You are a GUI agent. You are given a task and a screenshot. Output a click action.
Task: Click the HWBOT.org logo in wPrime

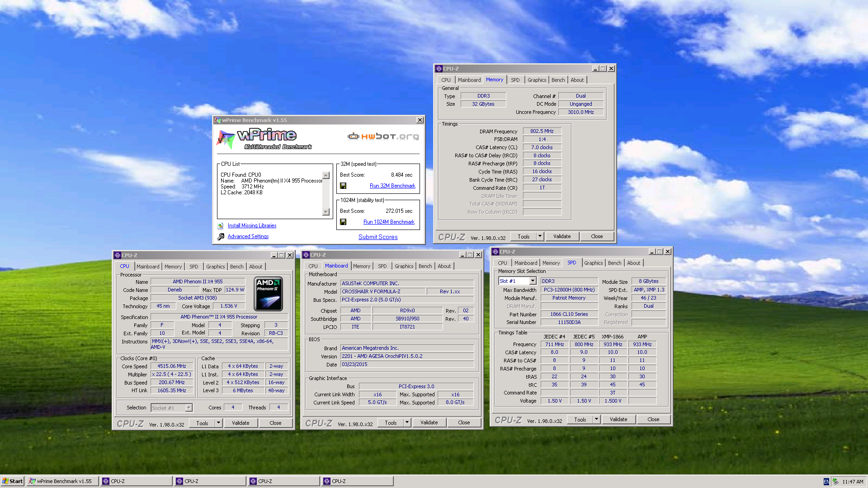pos(383,136)
